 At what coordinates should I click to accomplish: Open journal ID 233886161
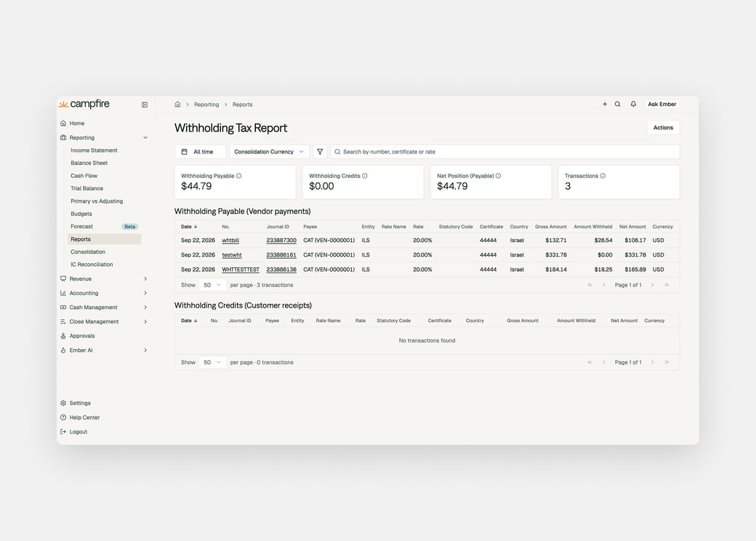point(281,255)
